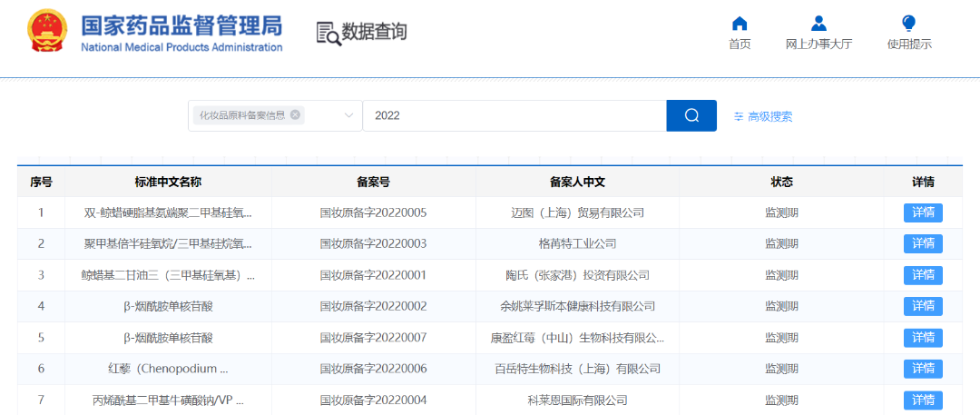Click the 标准中文名称 column header
This screenshot has height=415, width=980.
pyautogui.click(x=168, y=182)
